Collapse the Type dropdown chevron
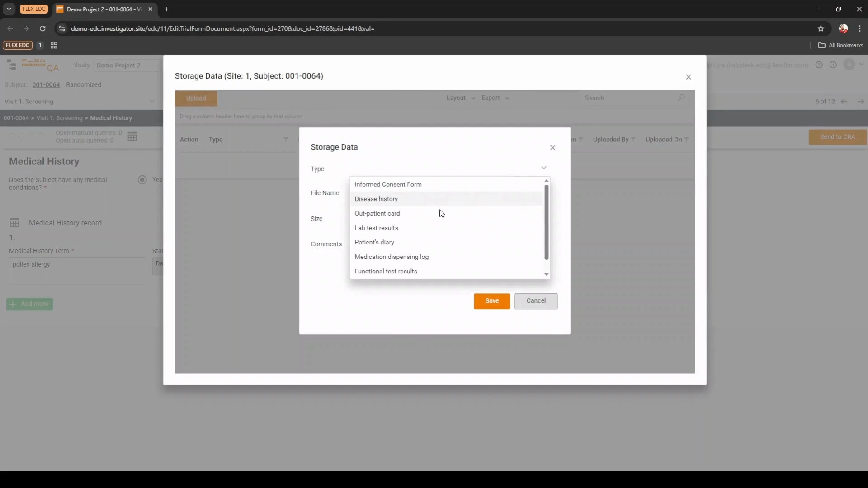The image size is (868, 488). pos(544,168)
